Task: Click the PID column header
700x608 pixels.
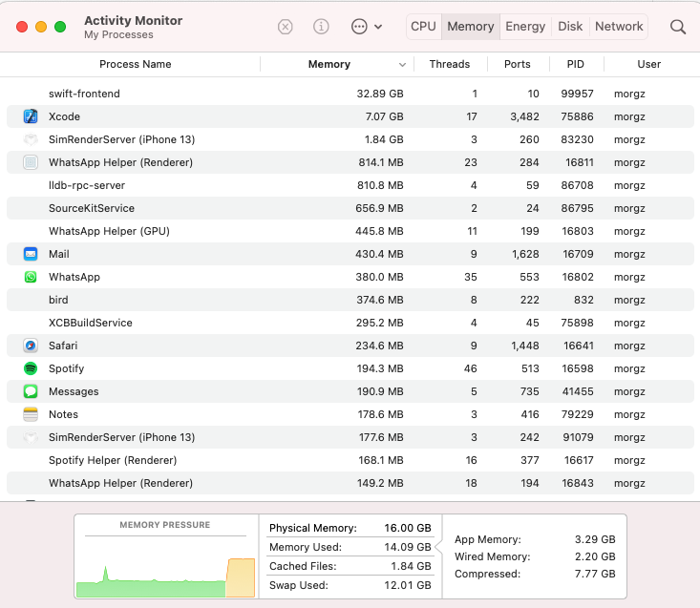Action: [x=575, y=64]
